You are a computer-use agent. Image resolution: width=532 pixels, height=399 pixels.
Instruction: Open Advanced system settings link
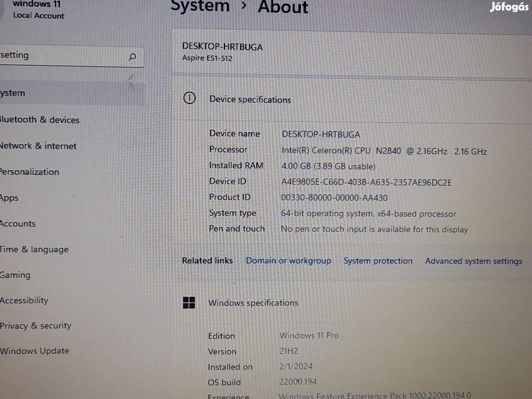coord(474,261)
